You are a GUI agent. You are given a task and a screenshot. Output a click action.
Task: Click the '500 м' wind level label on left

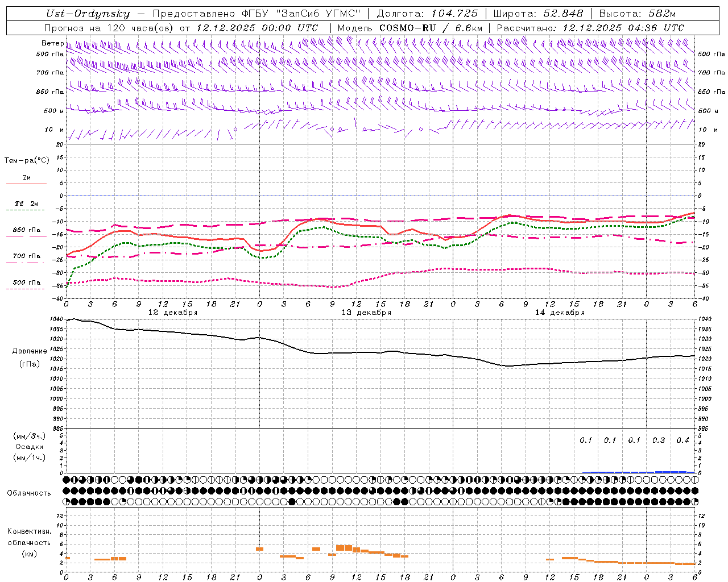coord(54,111)
